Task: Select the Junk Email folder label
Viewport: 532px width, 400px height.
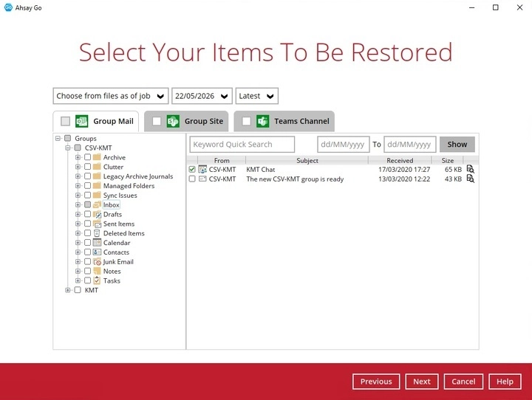Action: point(118,262)
